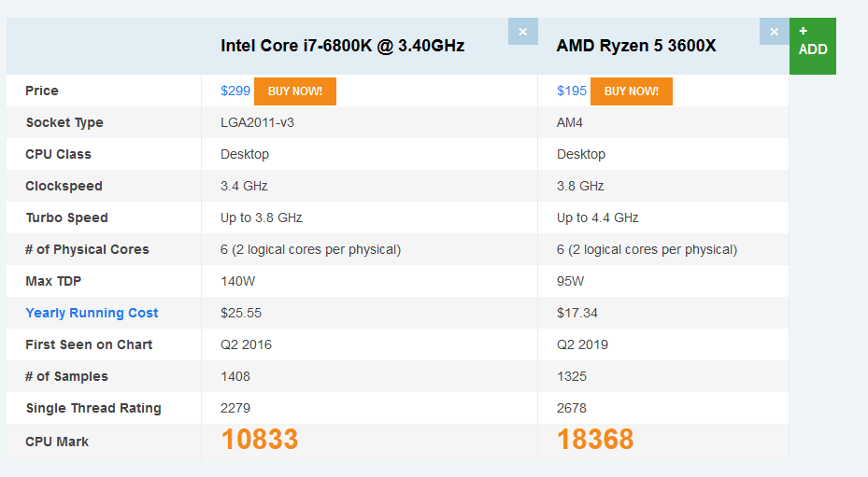
Task: Click the Socket Type row label
Action: [x=64, y=122]
